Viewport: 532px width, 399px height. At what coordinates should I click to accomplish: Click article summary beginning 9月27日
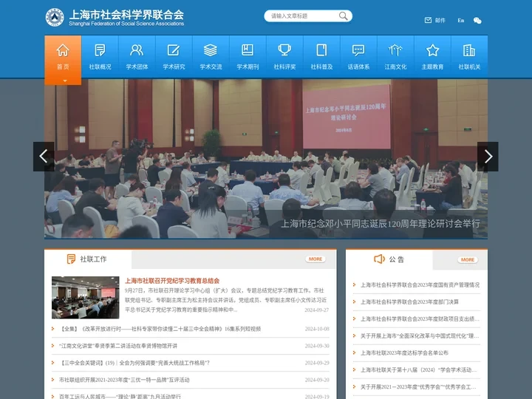(225, 300)
